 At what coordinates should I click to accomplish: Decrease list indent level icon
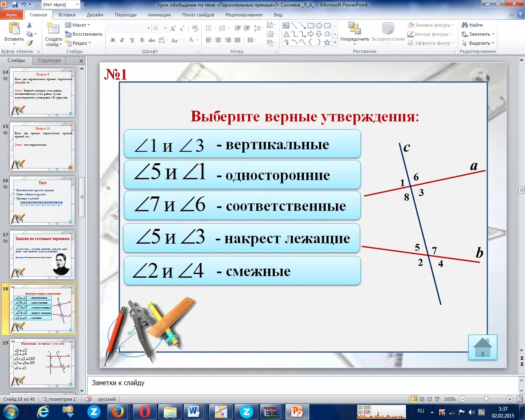(237, 28)
